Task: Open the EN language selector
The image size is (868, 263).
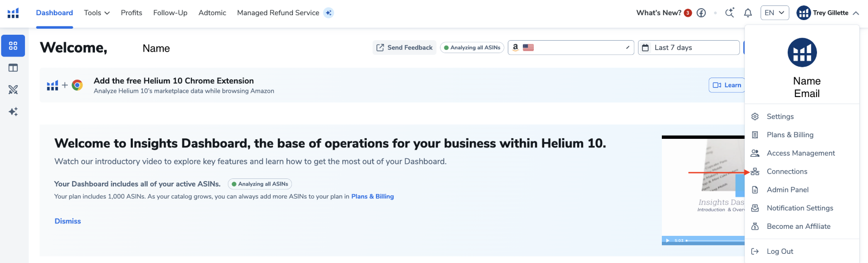Action: (774, 13)
